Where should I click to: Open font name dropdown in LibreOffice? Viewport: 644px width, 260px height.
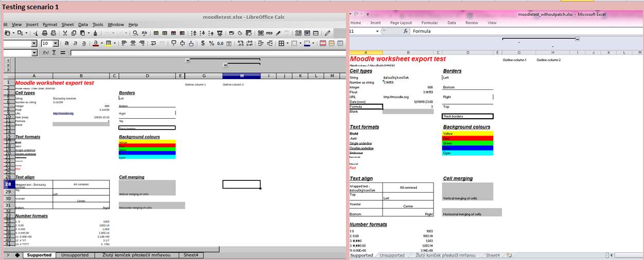click(x=34, y=44)
